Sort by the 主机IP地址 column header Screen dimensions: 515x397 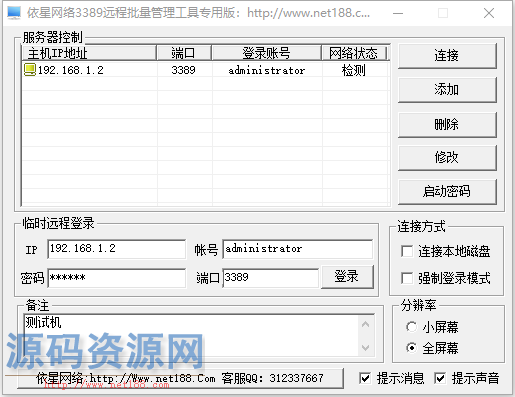89,53
